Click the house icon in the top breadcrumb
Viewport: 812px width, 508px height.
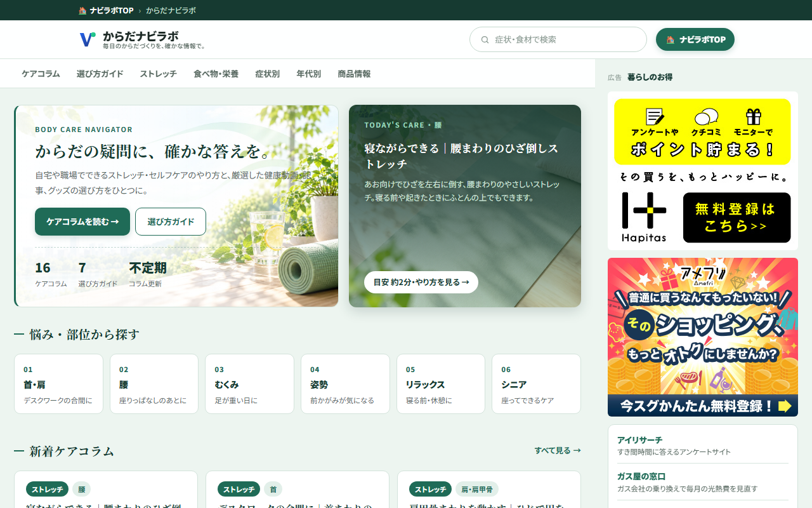82,10
